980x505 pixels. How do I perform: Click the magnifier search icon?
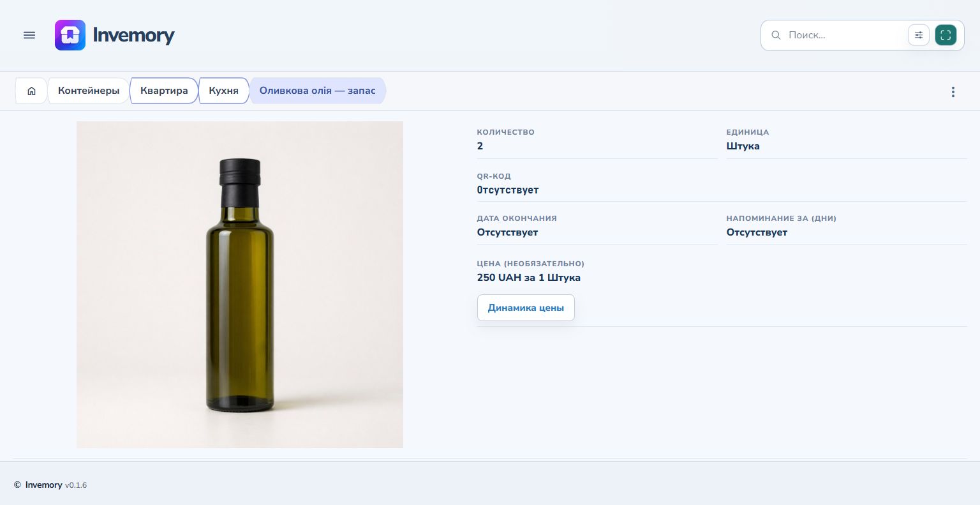[776, 35]
